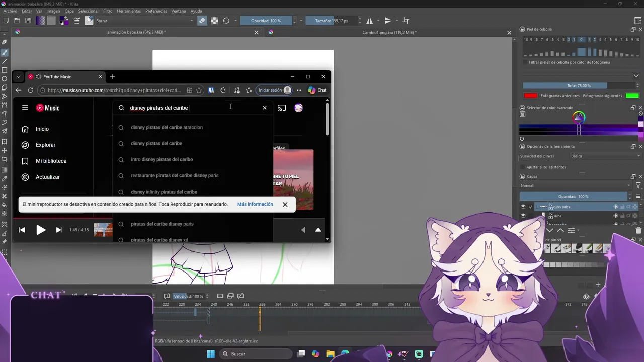Open brush settings editor icon
644x362 pixels.
tap(77, 21)
